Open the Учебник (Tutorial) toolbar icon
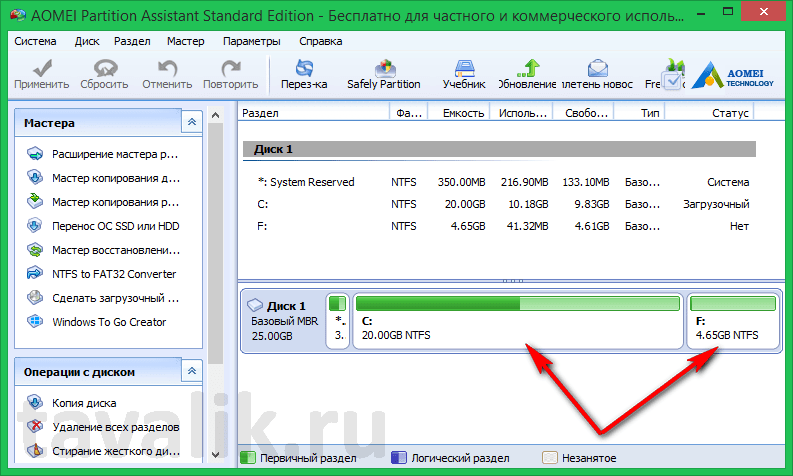 [x=464, y=68]
